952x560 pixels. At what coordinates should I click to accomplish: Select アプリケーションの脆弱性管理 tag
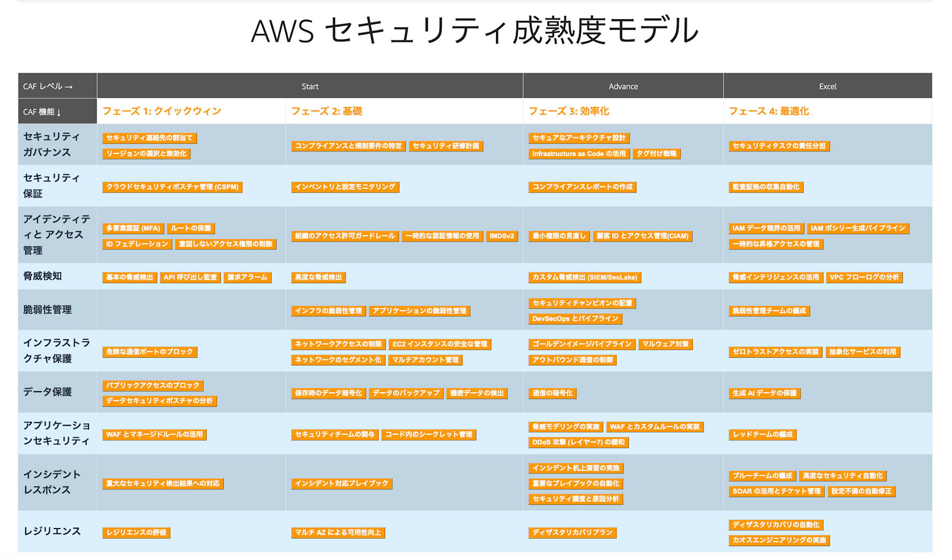[419, 311]
